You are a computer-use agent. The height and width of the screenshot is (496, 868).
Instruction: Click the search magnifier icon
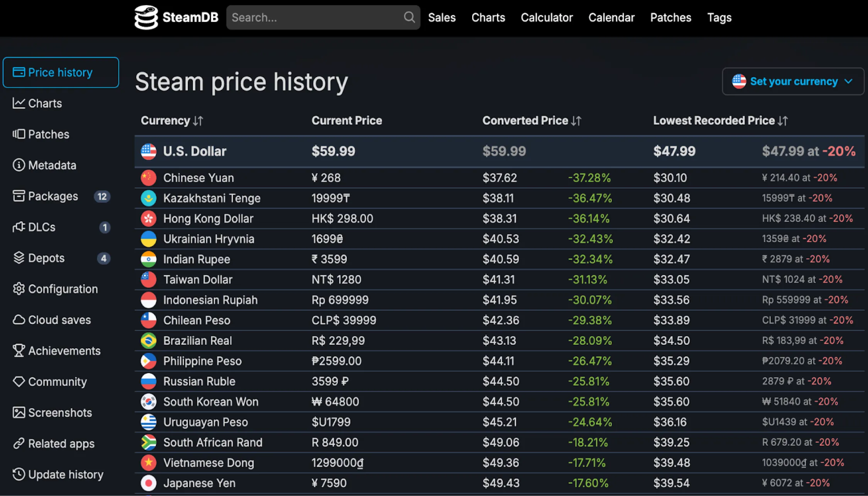(409, 17)
